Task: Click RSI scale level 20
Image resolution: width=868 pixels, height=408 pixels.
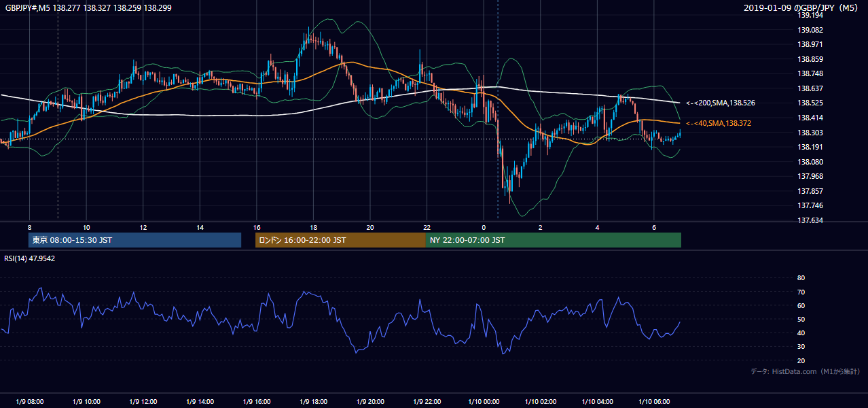Action: pos(801,360)
